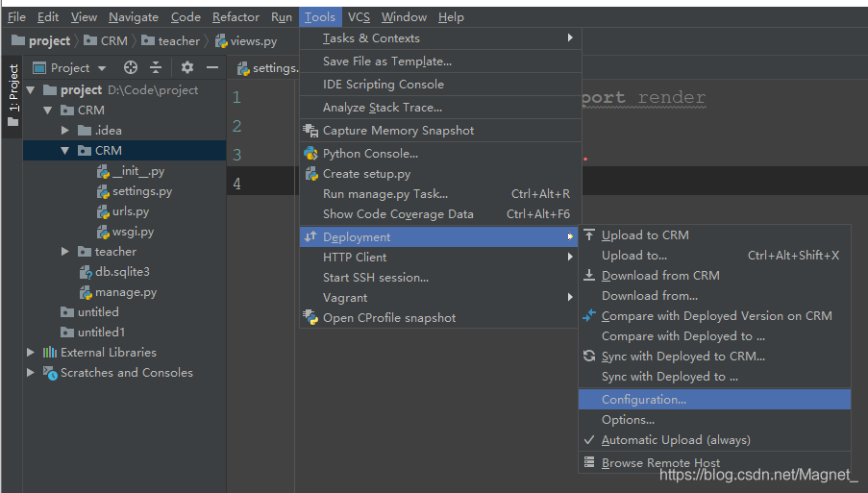Collapse the root project folder

pos(31,89)
